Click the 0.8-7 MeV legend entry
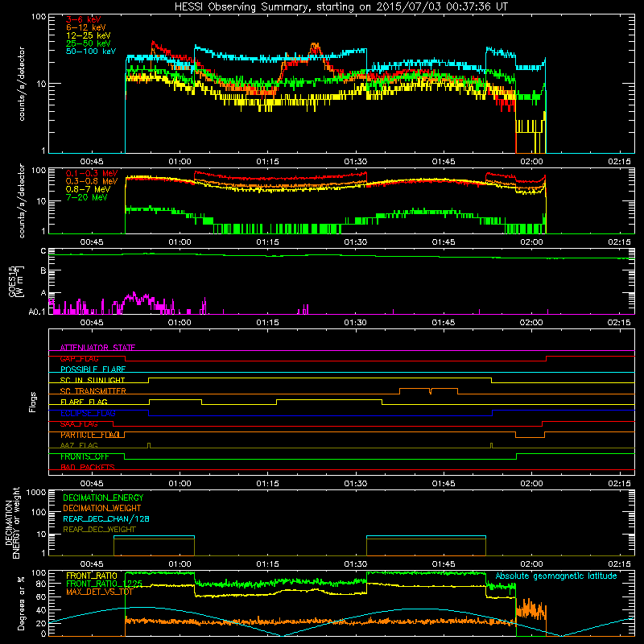Viewport: 644px width, 644px height. pyautogui.click(x=88, y=189)
